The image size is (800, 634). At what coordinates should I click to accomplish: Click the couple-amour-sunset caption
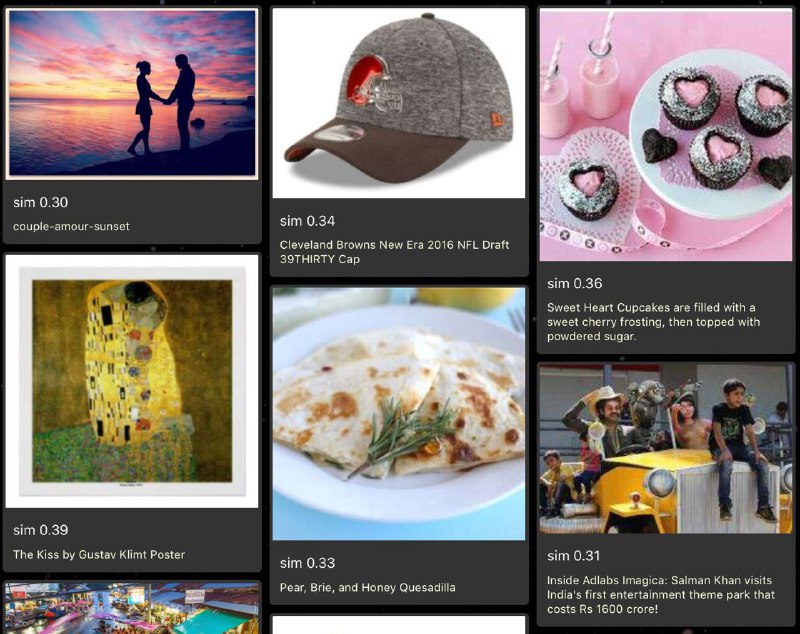point(71,226)
